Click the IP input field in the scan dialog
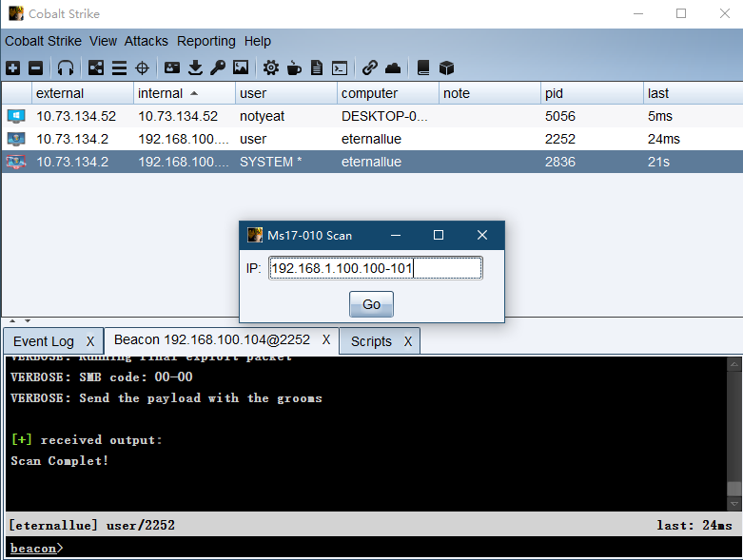 click(375, 268)
